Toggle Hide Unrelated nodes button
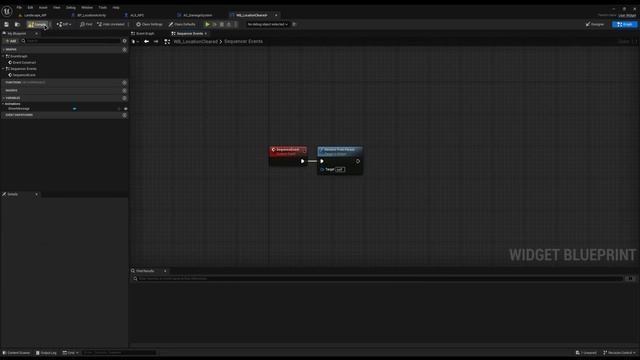 coord(111,24)
